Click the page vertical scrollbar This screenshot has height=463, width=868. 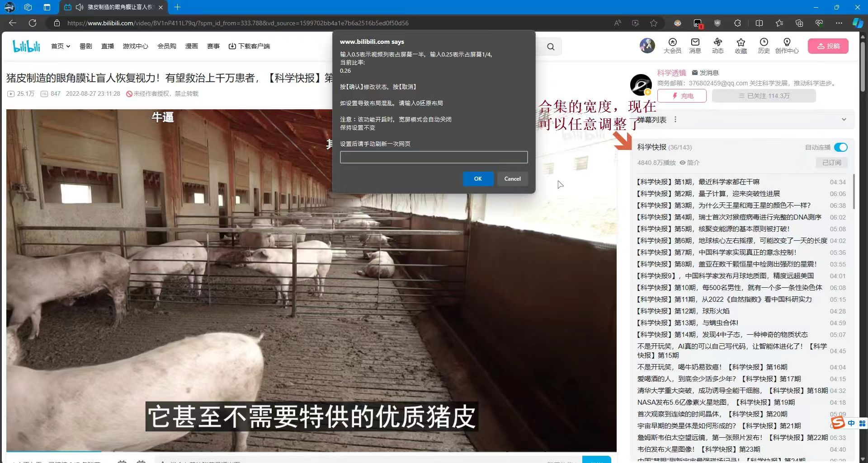(863, 67)
